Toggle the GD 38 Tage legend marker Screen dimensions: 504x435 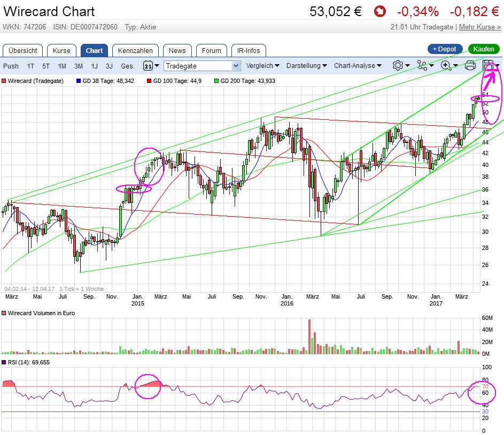(79, 81)
